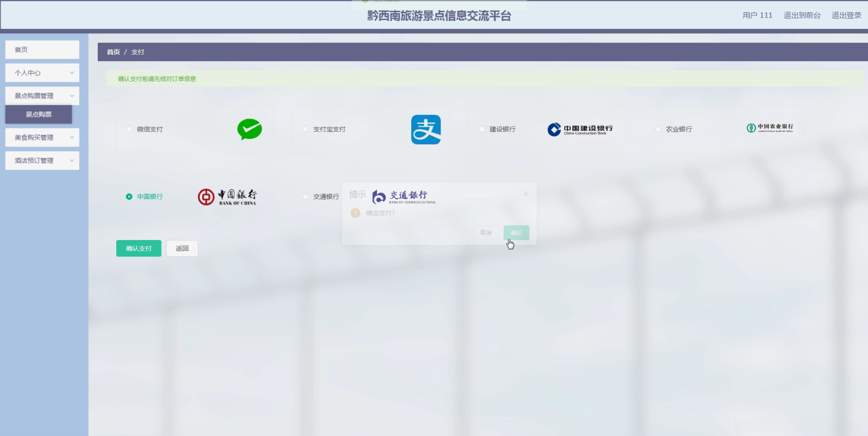Click the 中国银行 label text
Image resolution: width=868 pixels, height=436 pixels.
click(150, 196)
